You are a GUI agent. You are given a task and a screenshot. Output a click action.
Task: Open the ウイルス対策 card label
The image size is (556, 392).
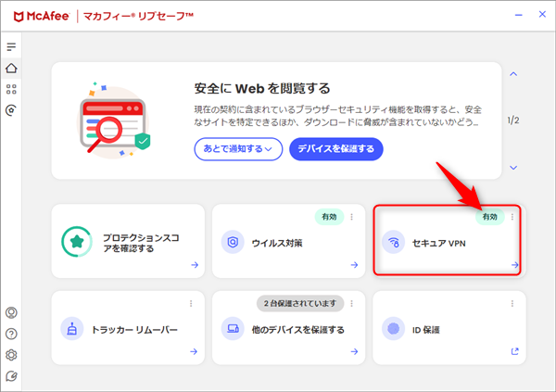(x=277, y=244)
